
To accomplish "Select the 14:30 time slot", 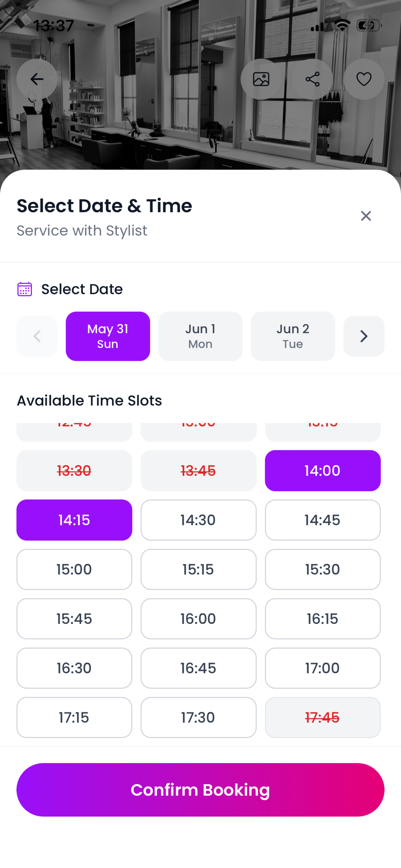I will click(198, 520).
